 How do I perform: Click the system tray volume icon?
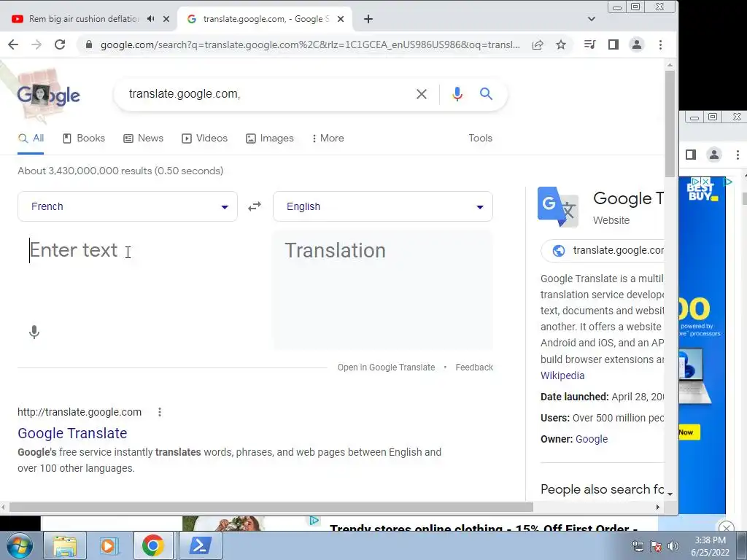(673, 546)
